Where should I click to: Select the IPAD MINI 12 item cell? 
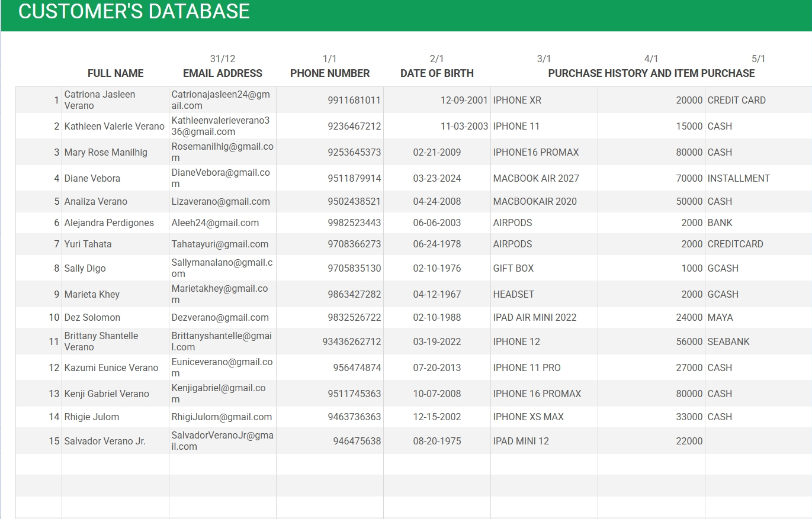(544, 441)
